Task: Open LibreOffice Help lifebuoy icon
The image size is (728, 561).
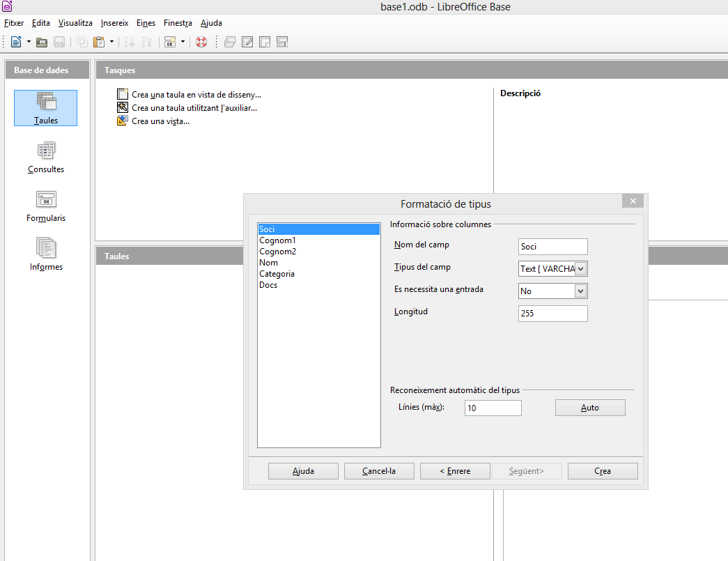Action: (201, 42)
